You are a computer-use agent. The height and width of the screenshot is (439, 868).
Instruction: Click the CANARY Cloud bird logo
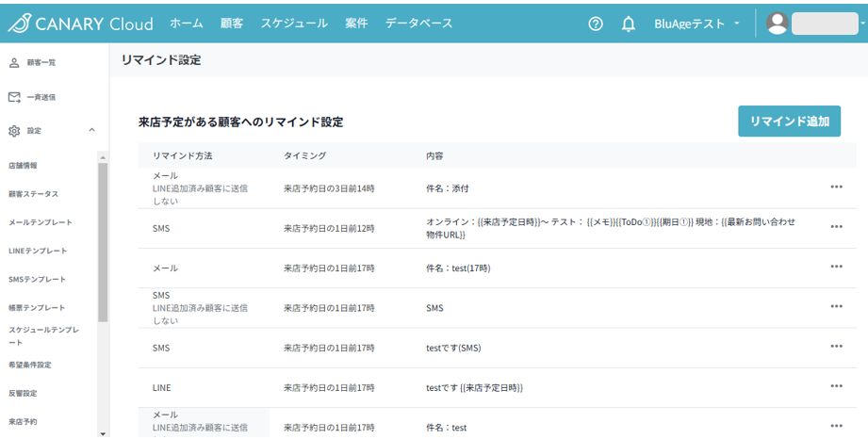[20, 24]
